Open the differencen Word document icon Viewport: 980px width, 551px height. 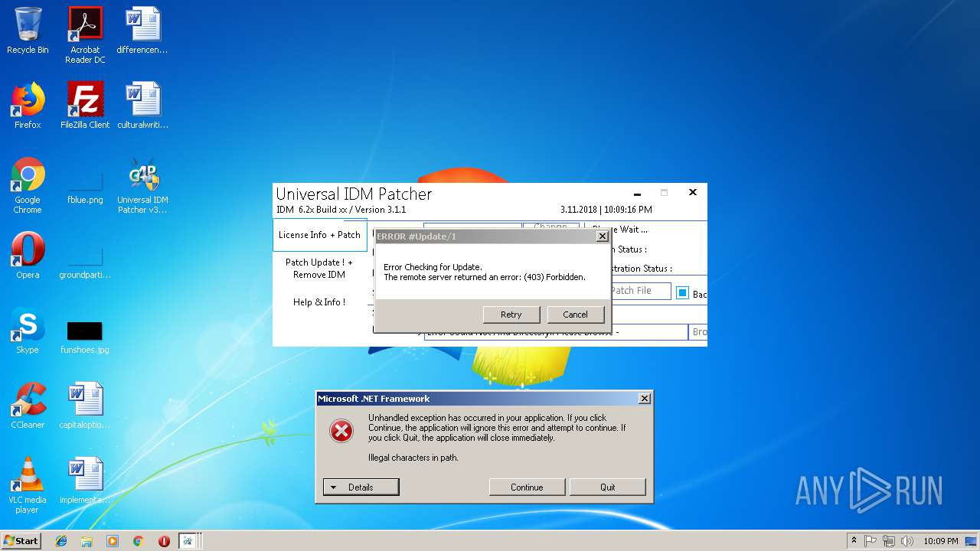tap(142, 31)
